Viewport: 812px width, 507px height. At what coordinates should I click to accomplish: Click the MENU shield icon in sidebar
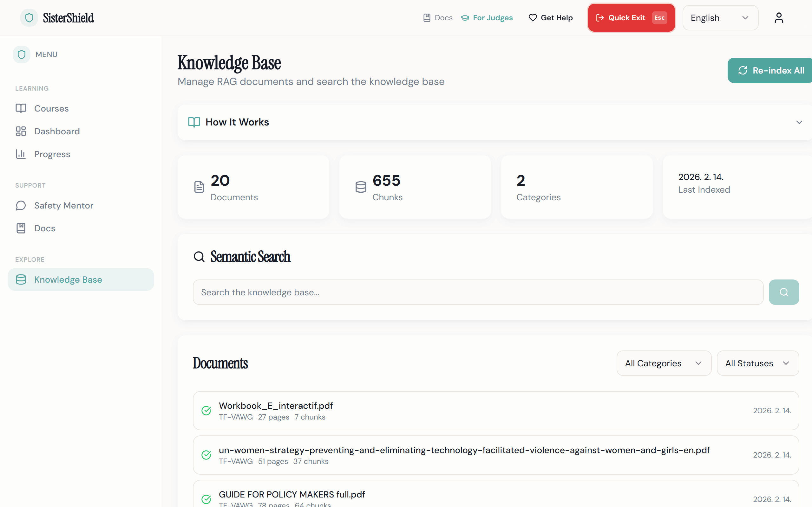coord(22,54)
